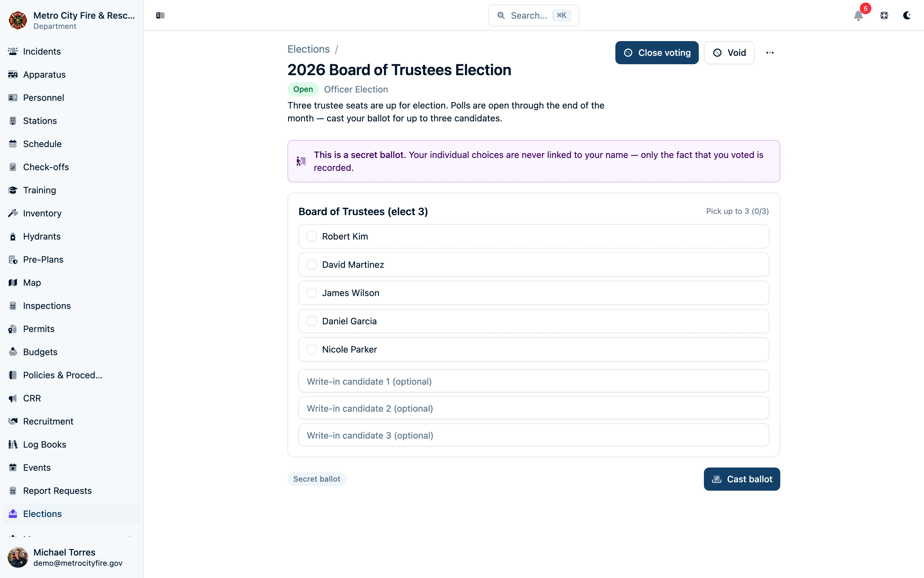Click the icon left of dark mode toggle
This screenshot has width=924, height=578.
click(x=884, y=15)
